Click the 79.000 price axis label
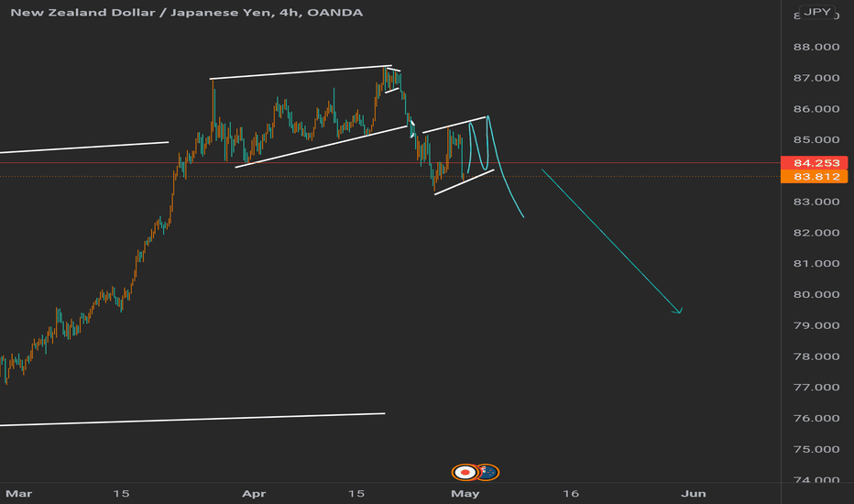Image resolution: width=854 pixels, height=504 pixels. pos(816,325)
